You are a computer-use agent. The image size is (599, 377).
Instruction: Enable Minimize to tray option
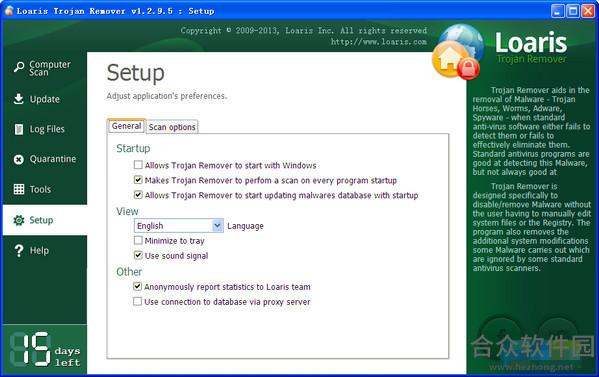click(x=138, y=240)
